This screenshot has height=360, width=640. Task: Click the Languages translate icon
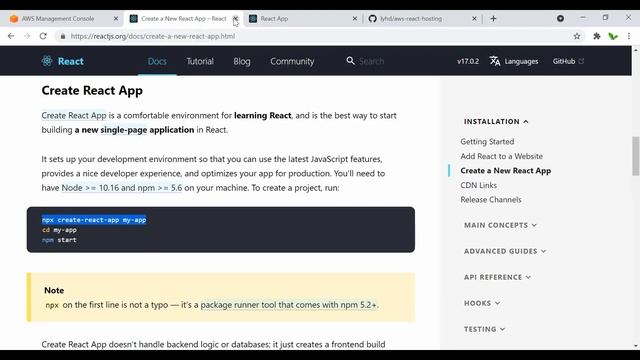(495, 61)
